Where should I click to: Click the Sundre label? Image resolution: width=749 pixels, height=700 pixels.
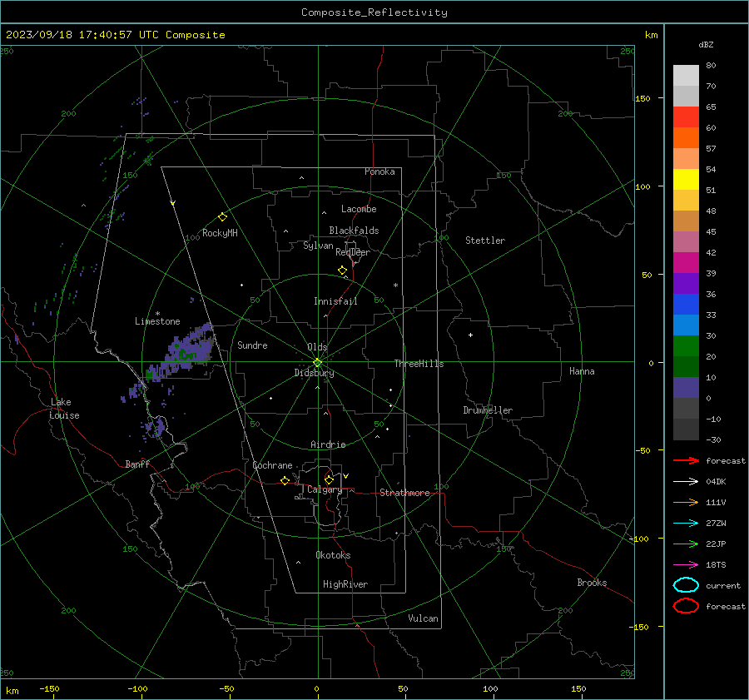tap(252, 345)
